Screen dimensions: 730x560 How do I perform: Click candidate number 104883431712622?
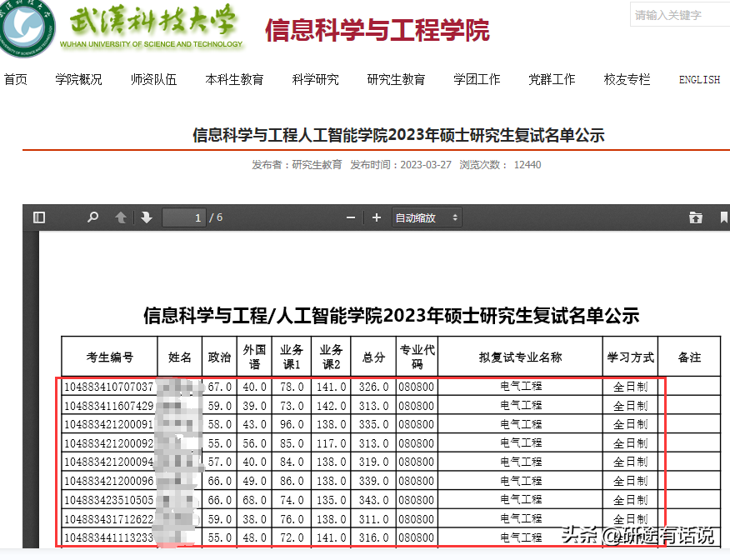[108, 519]
